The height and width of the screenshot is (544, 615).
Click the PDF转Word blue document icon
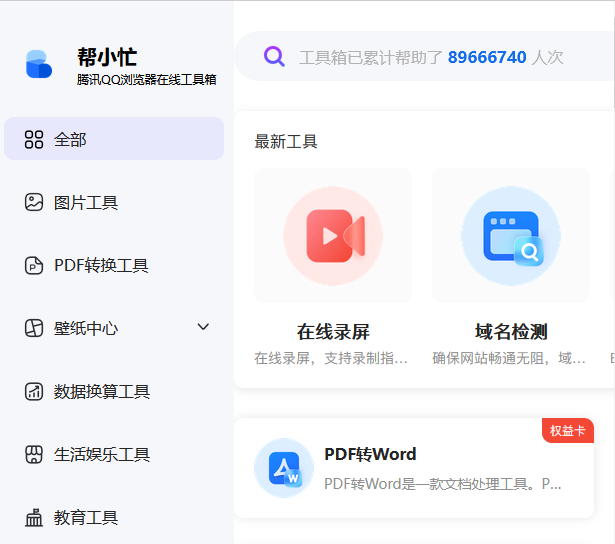[x=284, y=468]
